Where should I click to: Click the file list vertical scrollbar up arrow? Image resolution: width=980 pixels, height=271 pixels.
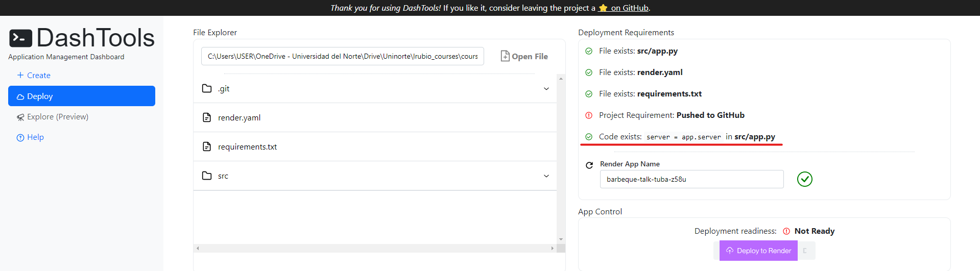[x=561, y=79]
